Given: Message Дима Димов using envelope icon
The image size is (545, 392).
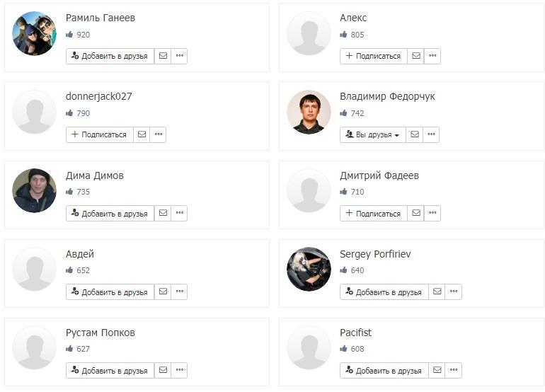Looking at the screenshot, I should tap(163, 213).
